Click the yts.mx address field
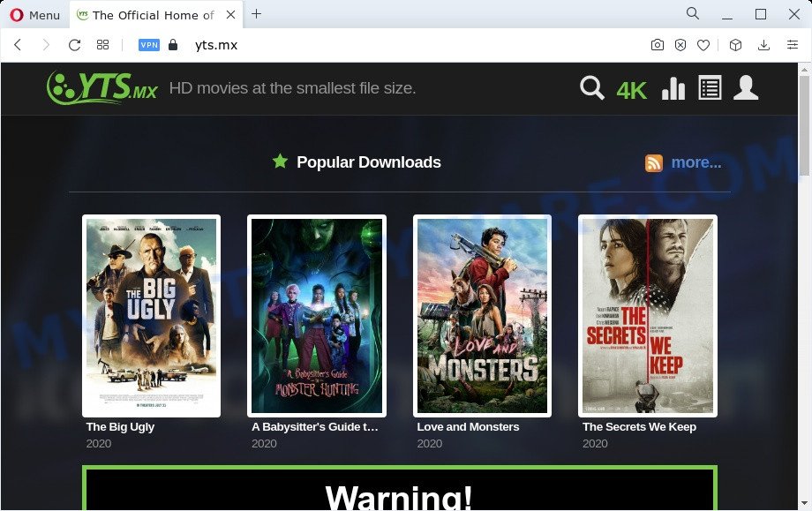 pos(216,45)
